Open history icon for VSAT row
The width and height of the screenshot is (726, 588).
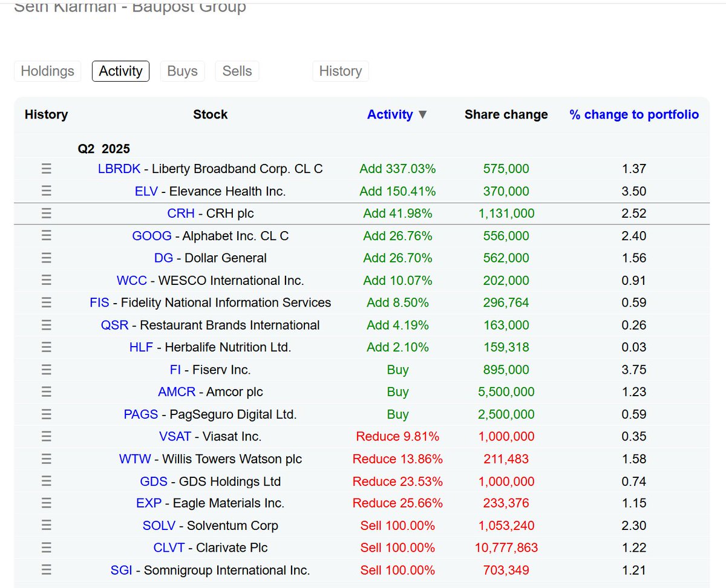click(x=47, y=436)
